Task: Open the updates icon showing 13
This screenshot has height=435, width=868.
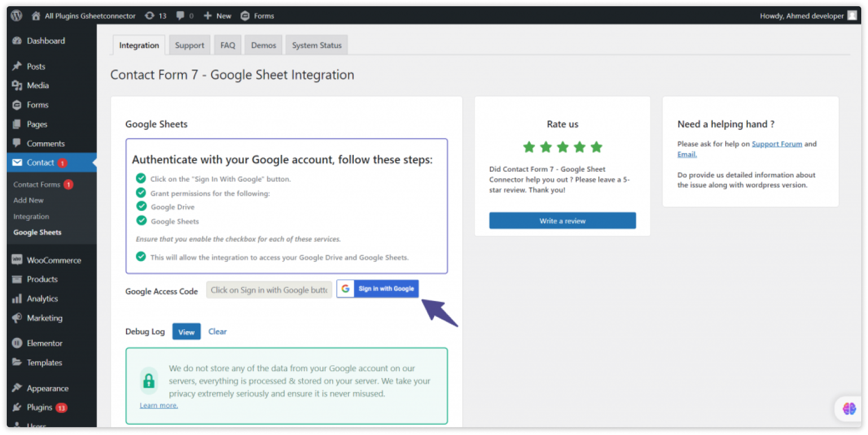Action: (149, 16)
